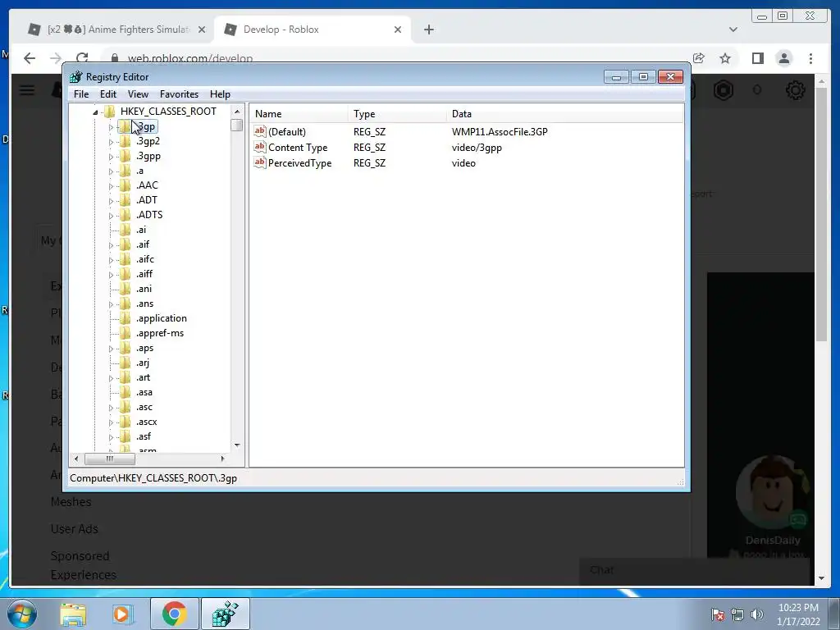Select the .application key folder icon
Screen dimensions: 840x630
pos(126,318)
